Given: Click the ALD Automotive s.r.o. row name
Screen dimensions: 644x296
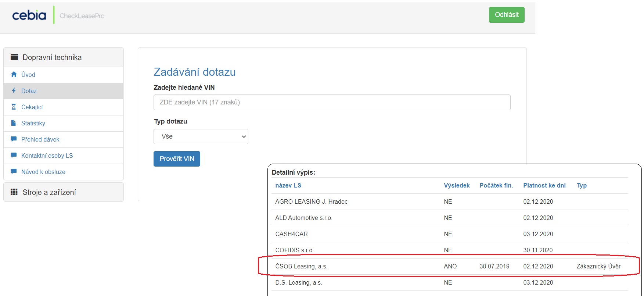Looking at the screenshot, I should coord(304,218).
